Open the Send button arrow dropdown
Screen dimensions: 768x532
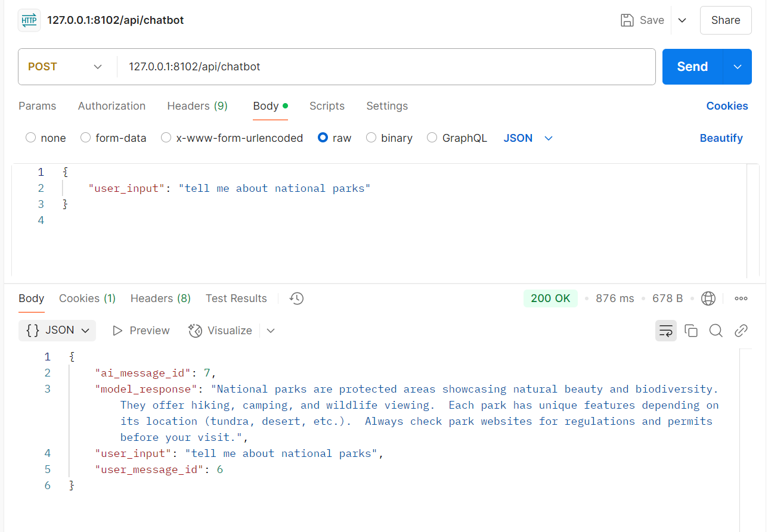point(738,67)
